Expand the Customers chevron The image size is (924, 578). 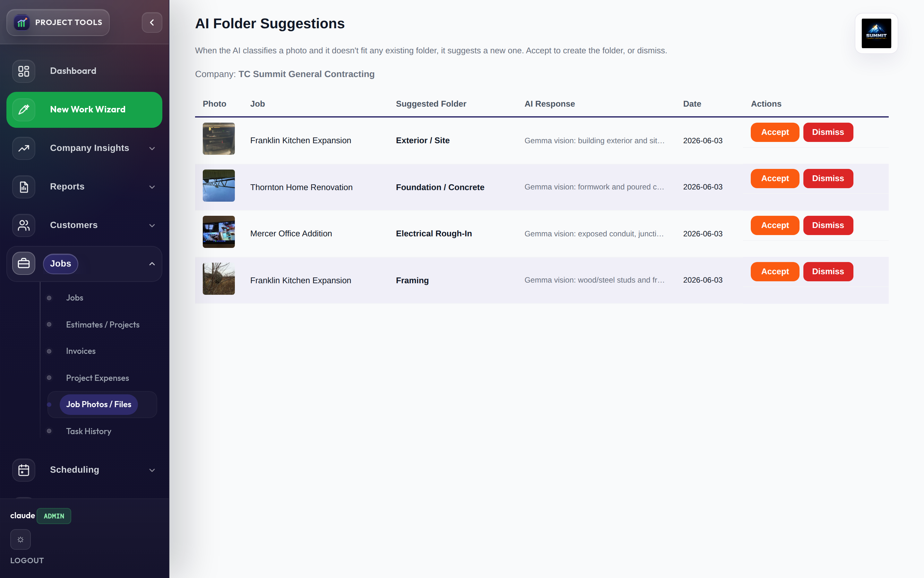point(152,225)
